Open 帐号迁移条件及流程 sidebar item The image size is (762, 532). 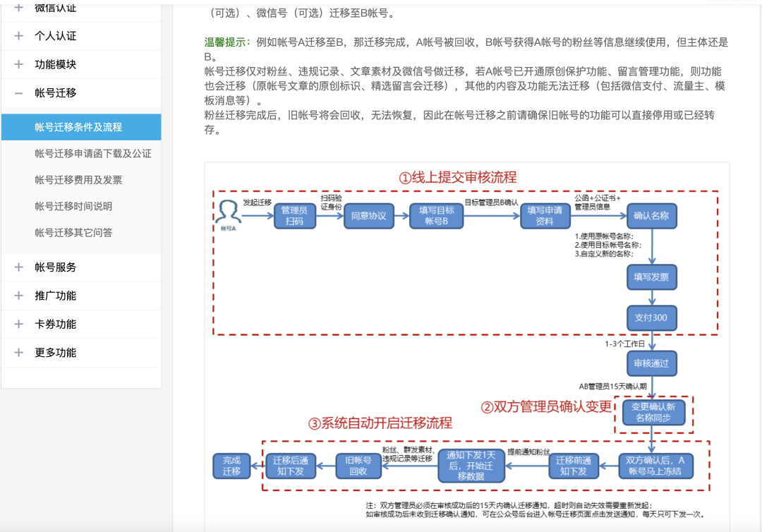pos(78,127)
